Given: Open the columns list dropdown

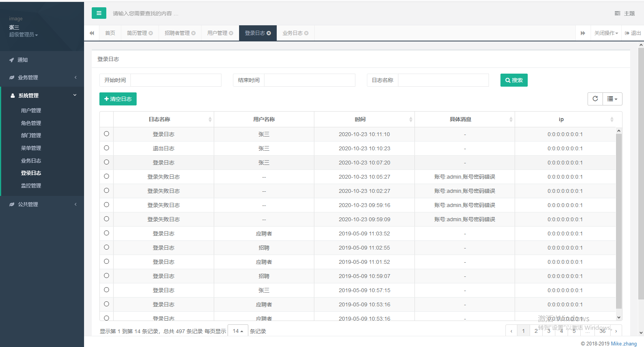Looking at the screenshot, I should pyautogui.click(x=612, y=99).
